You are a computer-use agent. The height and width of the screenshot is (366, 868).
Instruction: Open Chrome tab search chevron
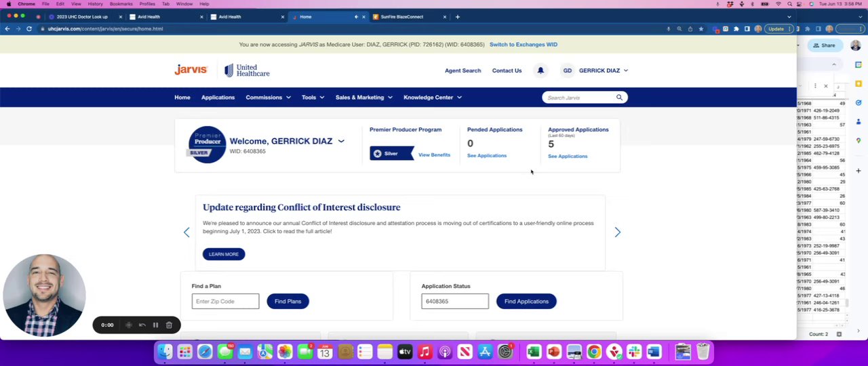789,16
